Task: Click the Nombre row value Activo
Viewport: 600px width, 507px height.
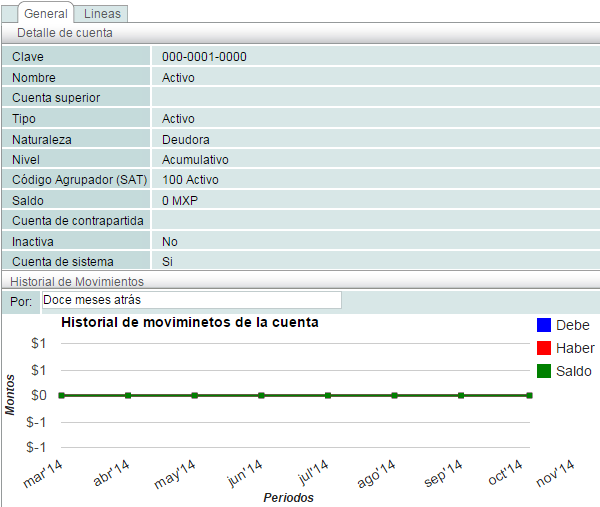Action: point(178,77)
